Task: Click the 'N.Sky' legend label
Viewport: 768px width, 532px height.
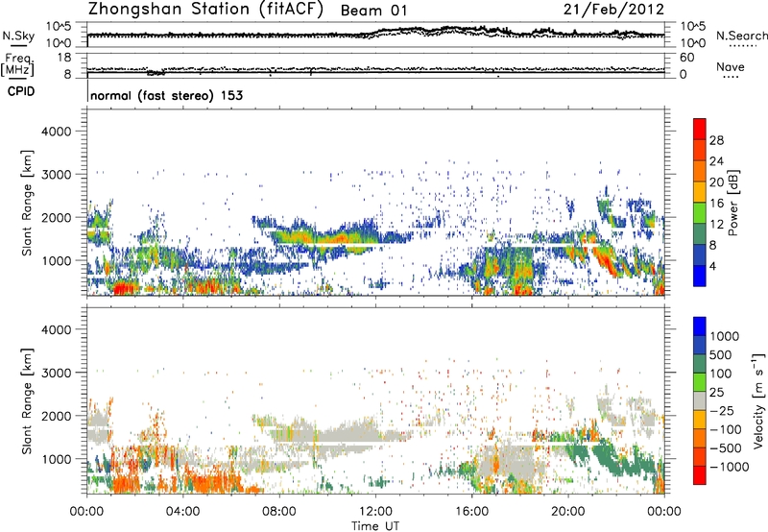Action: tap(18, 36)
